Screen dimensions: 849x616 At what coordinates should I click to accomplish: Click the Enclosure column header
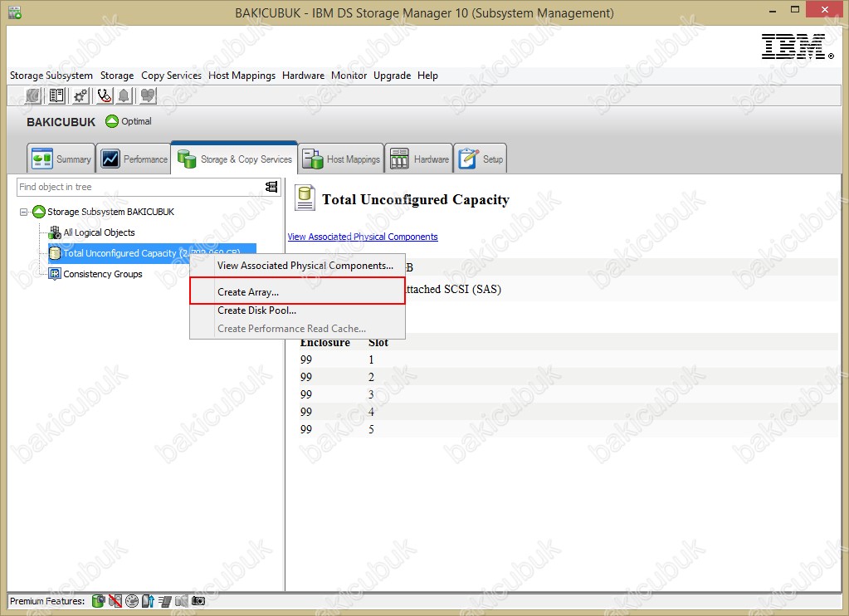pos(324,342)
